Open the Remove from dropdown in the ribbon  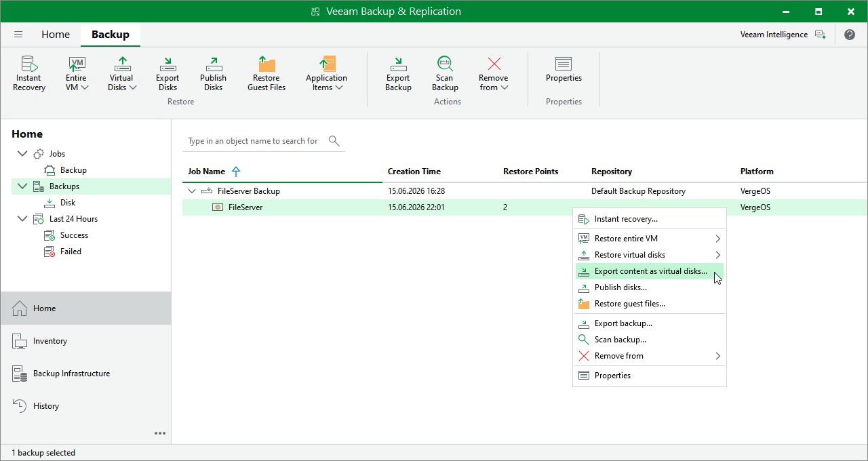click(494, 74)
